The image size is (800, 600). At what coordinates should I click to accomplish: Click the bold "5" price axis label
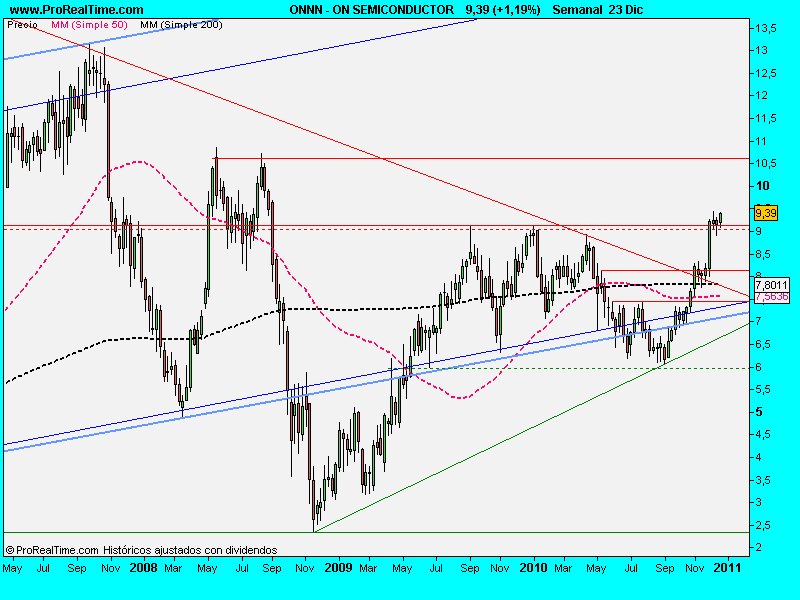point(759,412)
